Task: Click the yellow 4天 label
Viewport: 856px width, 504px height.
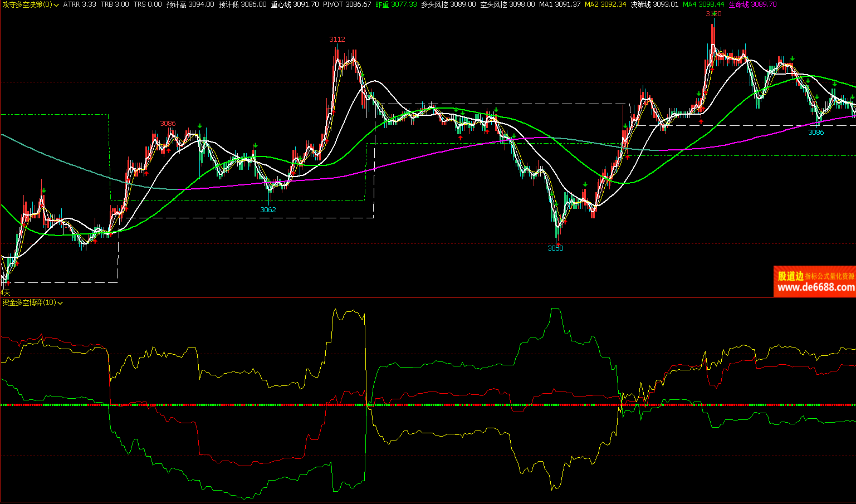Action: 6,292
